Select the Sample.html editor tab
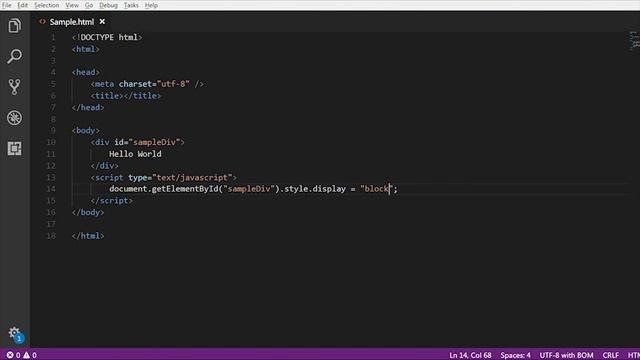The image size is (640, 360). click(72, 22)
